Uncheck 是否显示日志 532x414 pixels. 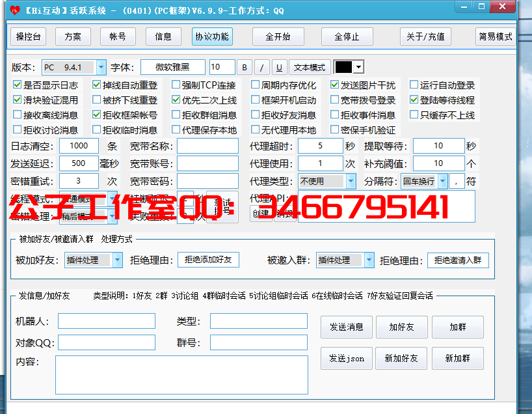tap(17, 85)
